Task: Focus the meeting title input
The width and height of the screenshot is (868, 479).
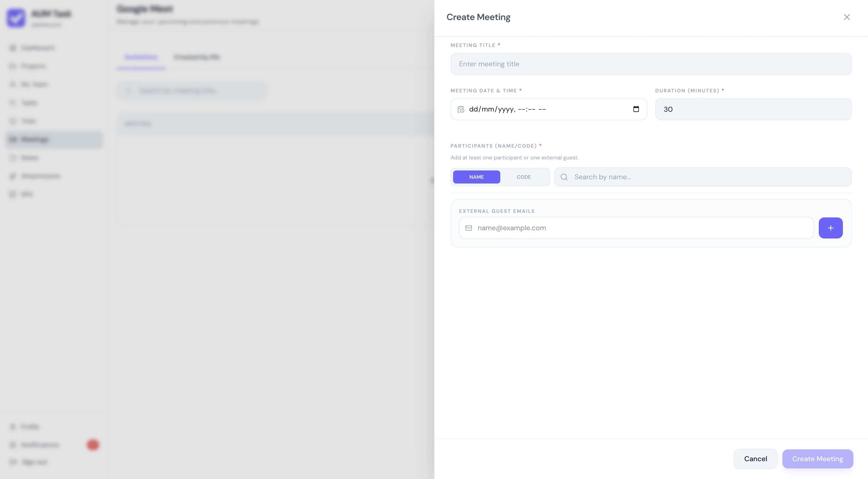Action: click(x=651, y=64)
